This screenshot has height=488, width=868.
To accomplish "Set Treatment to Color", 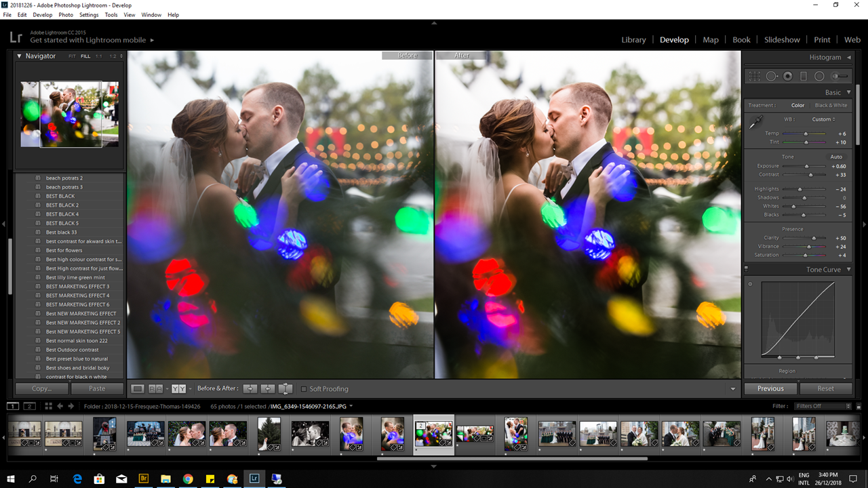I will click(x=797, y=105).
